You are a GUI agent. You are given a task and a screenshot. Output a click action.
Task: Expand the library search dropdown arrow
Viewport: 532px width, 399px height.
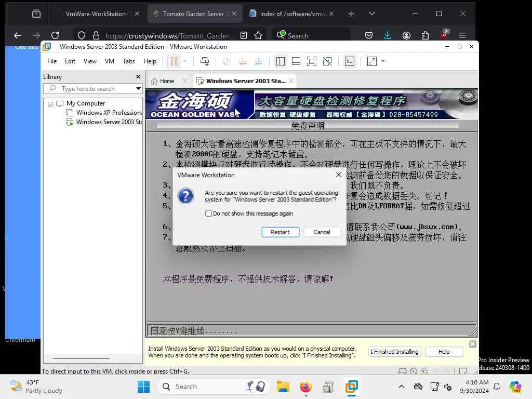pyautogui.click(x=138, y=88)
